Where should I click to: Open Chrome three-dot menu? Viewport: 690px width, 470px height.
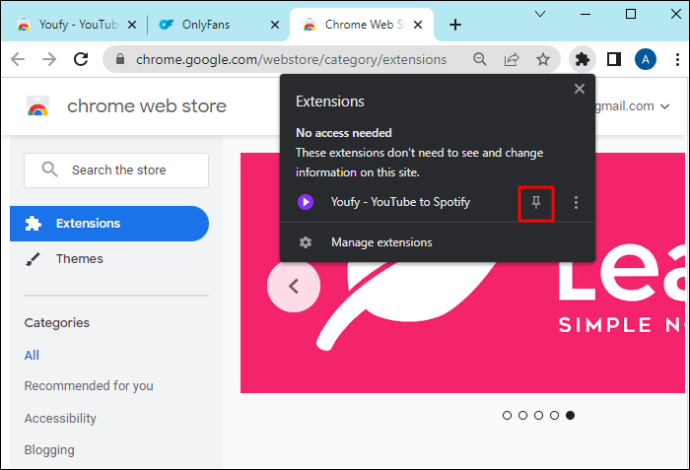[x=677, y=59]
